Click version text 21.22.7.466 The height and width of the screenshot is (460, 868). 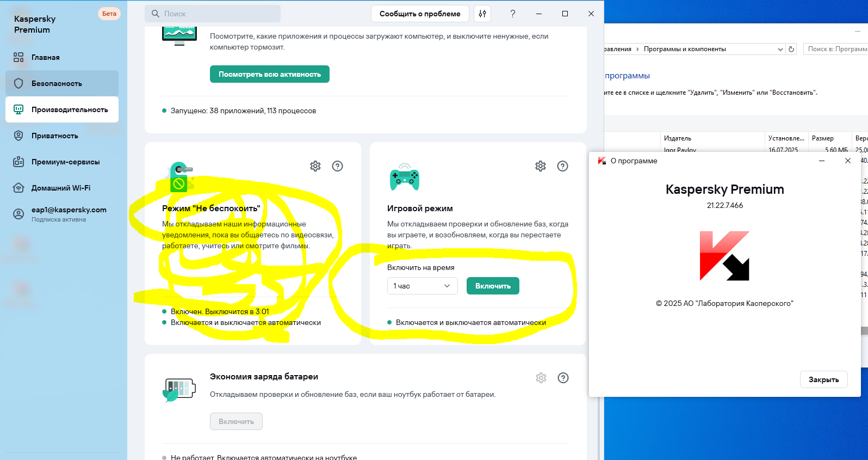tap(725, 205)
